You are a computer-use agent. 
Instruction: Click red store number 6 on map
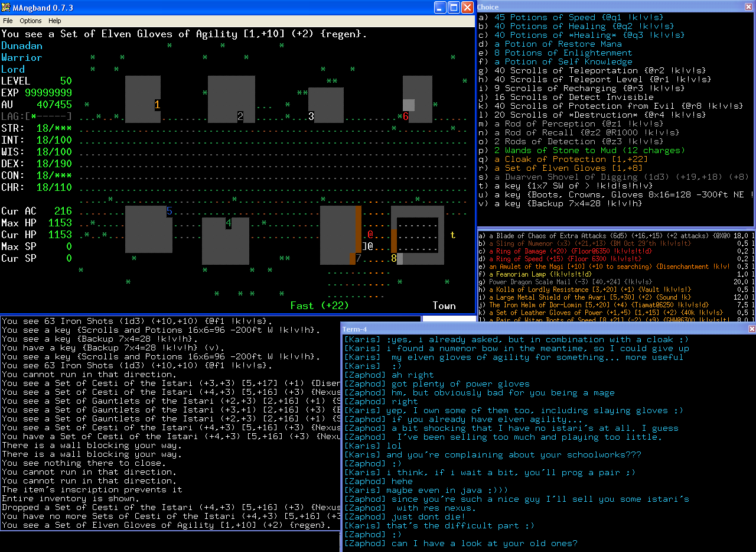tap(406, 116)
